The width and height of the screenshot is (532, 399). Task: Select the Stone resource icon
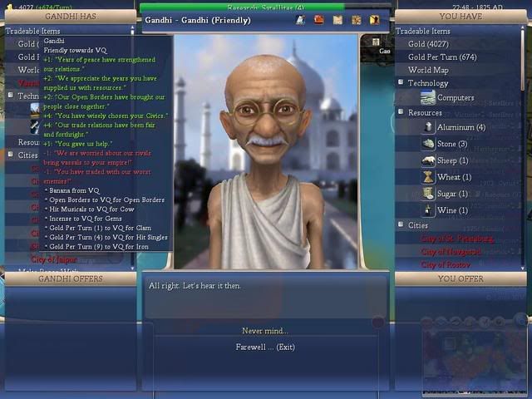pos(428,144)
